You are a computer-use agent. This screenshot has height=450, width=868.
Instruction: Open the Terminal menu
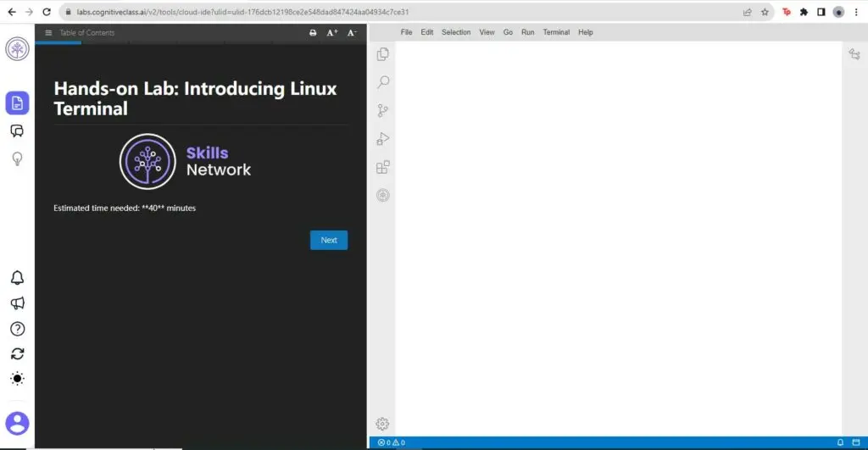(x=556, y=32)
